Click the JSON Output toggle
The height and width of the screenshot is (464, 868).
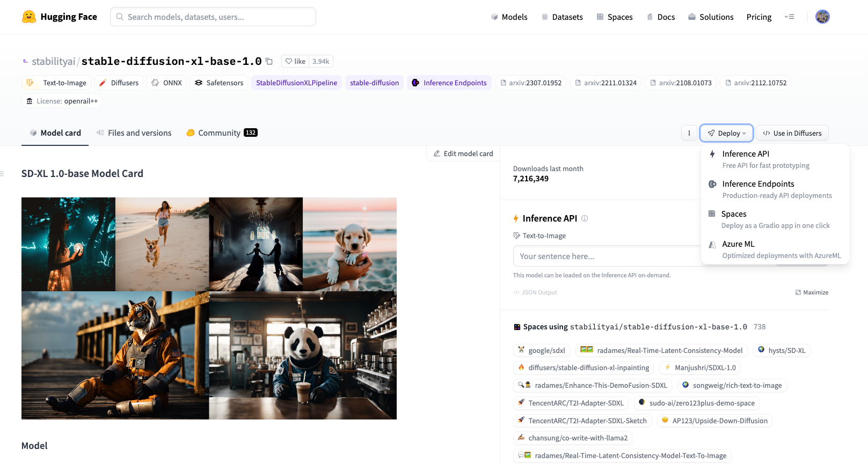pos(535,292)
